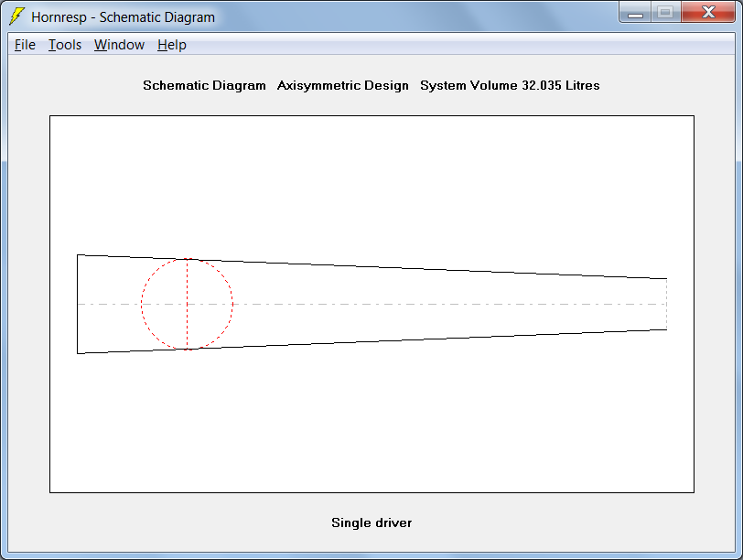The width and height of the screenshot is (743, 560).
Task: Click the "Single driver" label
Action: (371, 522)
